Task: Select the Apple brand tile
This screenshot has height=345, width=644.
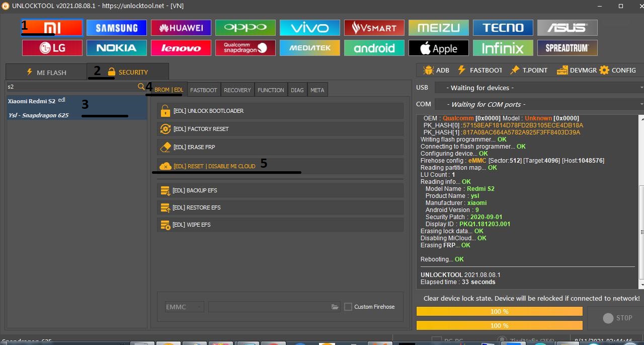Action: pos(439,48)
